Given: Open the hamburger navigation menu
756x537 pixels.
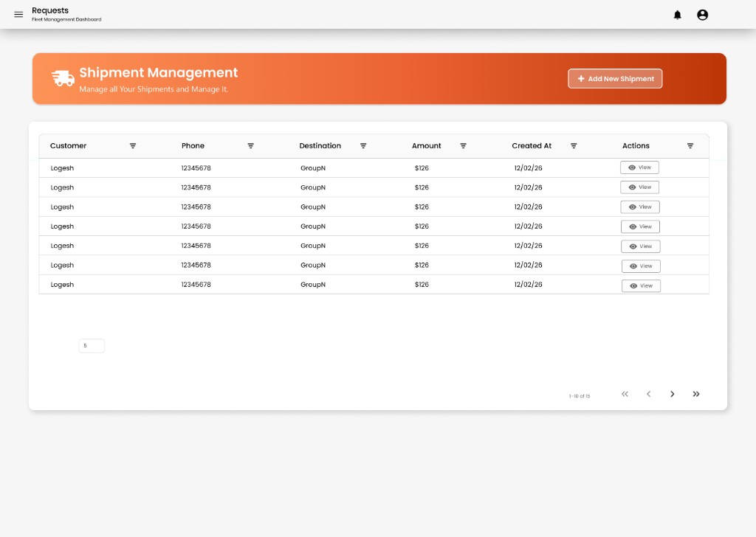Looking at the screenshot, I should coord(18,15).
